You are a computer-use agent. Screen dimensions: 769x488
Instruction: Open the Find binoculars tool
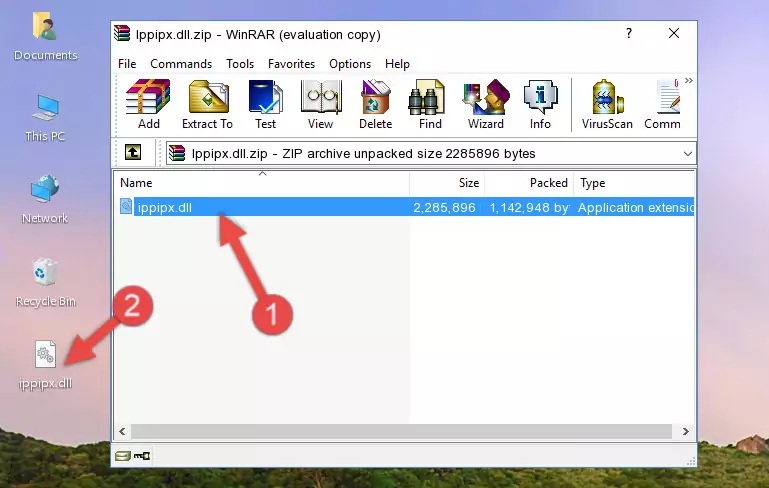click(430, 104)
